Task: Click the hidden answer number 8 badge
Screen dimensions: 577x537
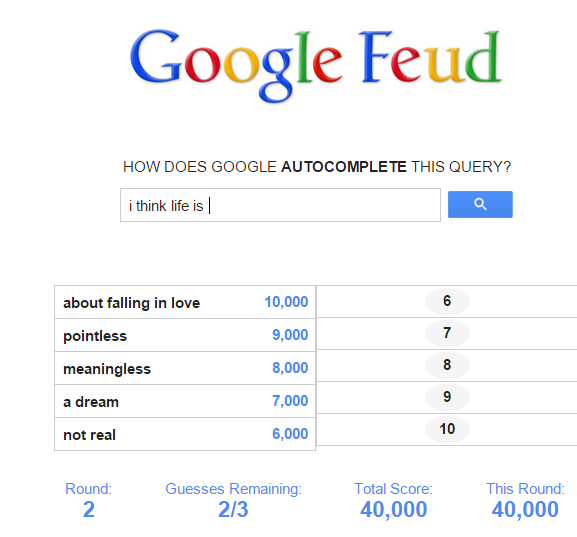Action: coord(447,365)
